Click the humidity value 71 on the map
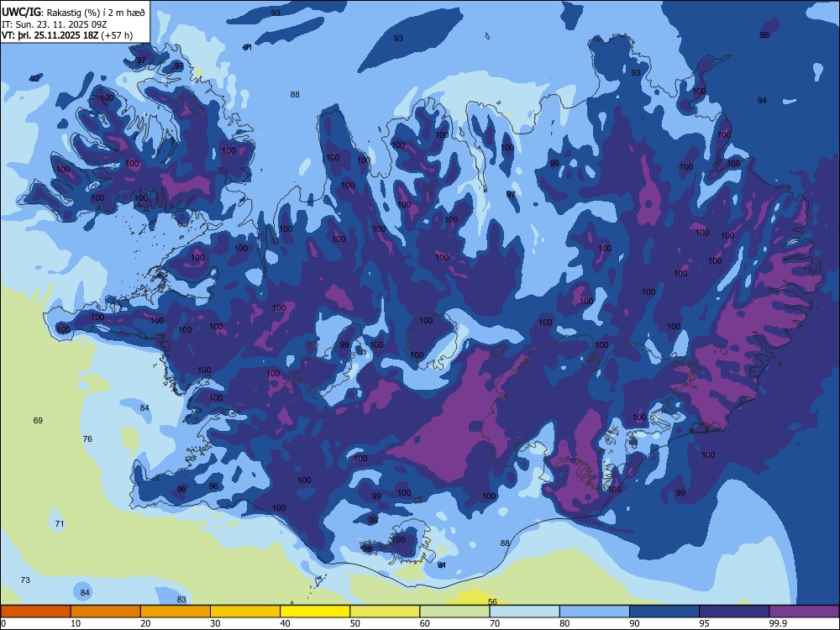Viewport: 840px width, 630px height. [60, 523]
